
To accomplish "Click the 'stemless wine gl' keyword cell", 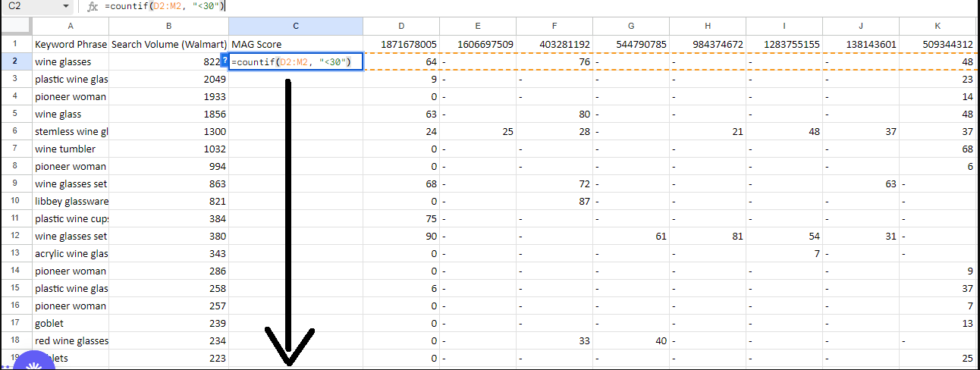I will click(x=70, y=131).
